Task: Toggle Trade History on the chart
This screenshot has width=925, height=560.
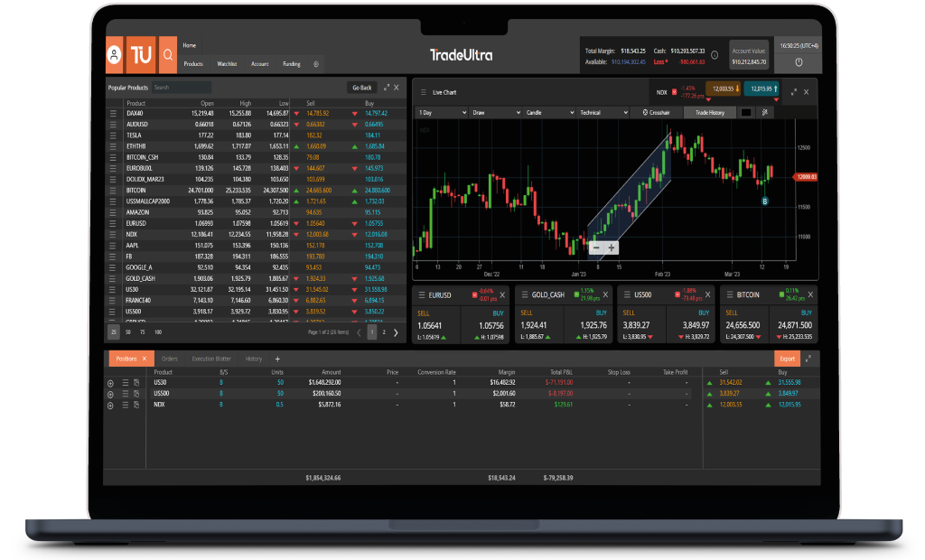Action: pyautogui.click(x=710, y=113)
